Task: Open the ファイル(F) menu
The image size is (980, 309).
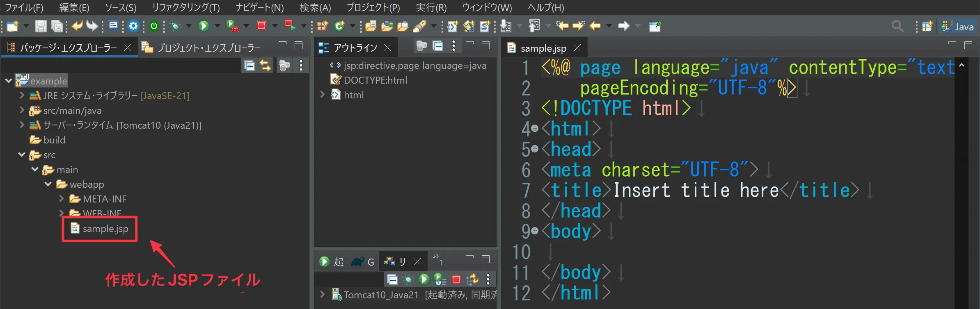Action: (x=24, y=7)
